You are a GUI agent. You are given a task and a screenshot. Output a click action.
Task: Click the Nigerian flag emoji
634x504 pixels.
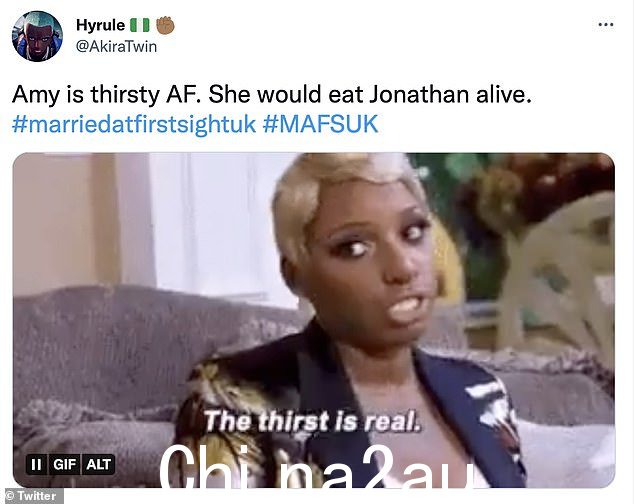pyautogui.click(x=140, y=25)
